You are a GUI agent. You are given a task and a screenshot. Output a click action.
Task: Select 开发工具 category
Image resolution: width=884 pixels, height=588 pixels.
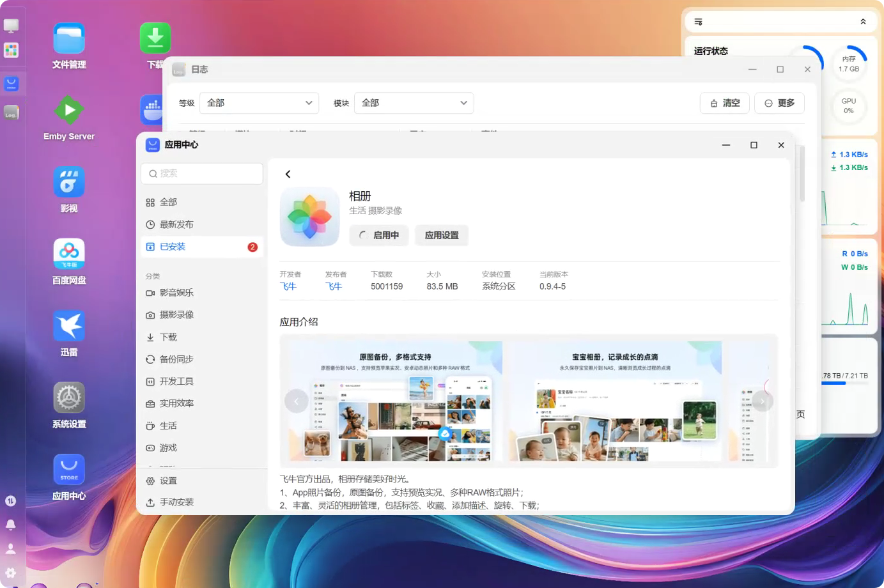point(202,382)
